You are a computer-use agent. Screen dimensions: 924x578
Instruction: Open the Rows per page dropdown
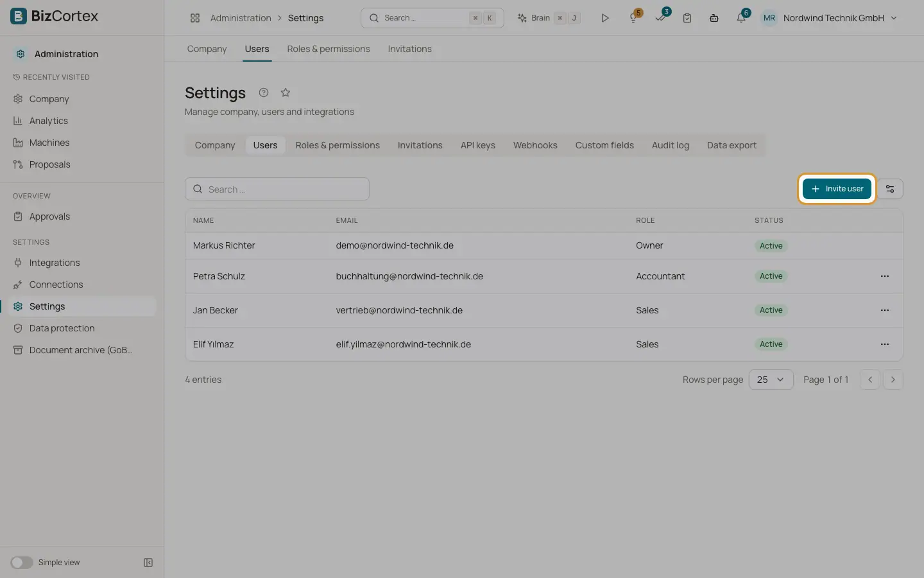771,380
